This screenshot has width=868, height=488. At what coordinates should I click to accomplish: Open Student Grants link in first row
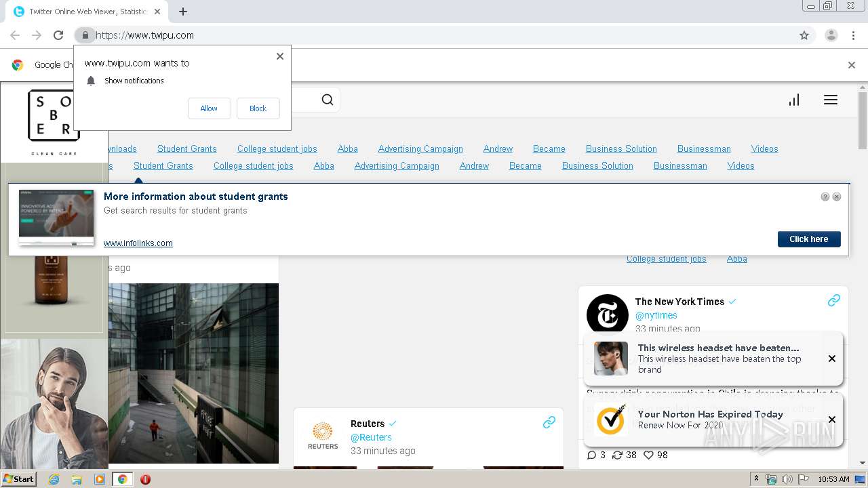coord(187,149)
